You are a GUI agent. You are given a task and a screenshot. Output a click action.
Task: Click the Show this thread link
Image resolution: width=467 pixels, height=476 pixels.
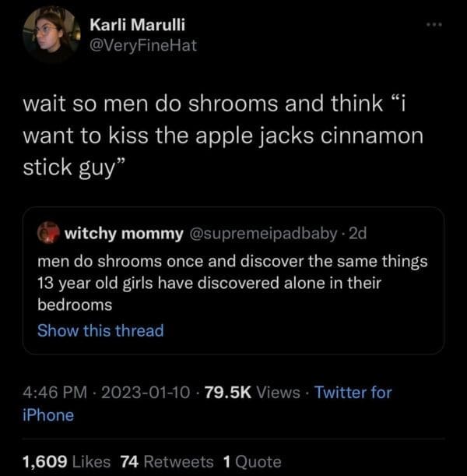tap(100, 330)
